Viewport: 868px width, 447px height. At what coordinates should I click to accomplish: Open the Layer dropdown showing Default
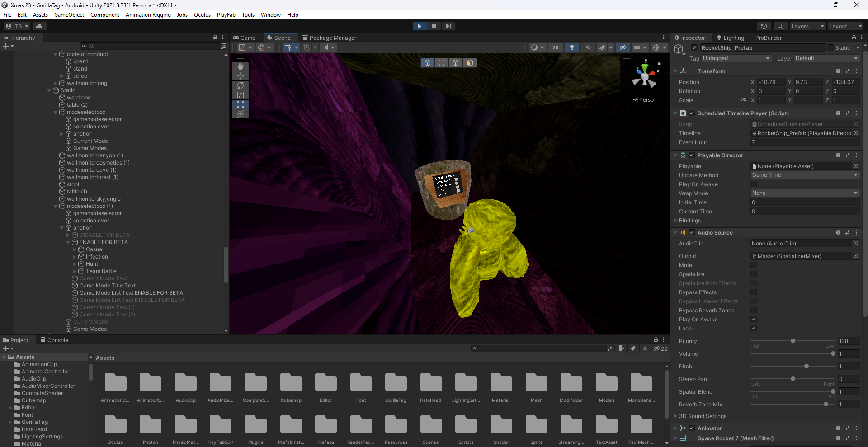pos(827,58)
